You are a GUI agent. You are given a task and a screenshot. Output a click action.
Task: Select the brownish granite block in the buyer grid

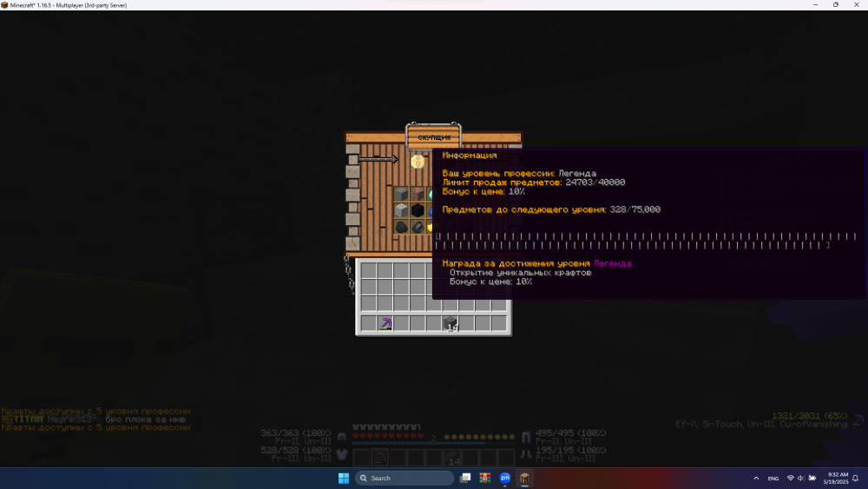coord(418,194)
